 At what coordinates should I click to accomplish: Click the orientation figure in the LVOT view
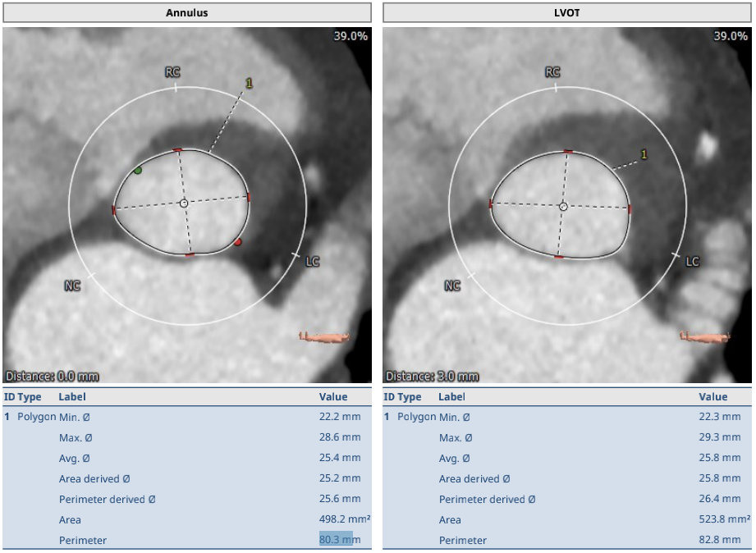[704, 336]
